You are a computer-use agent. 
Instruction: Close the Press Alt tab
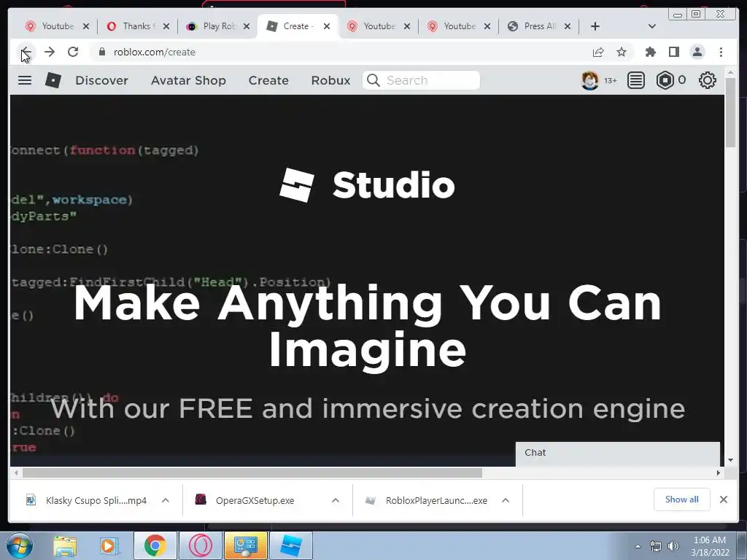coord(568,26)
